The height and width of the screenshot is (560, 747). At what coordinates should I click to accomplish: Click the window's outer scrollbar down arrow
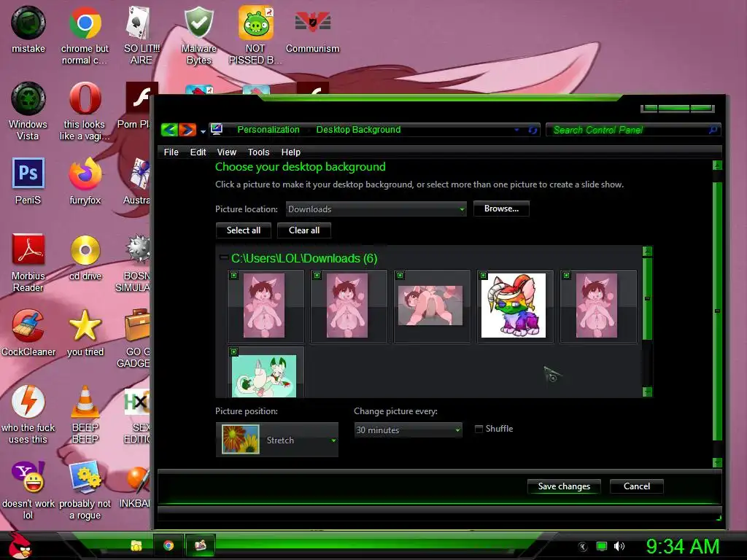tap(718, 462)
